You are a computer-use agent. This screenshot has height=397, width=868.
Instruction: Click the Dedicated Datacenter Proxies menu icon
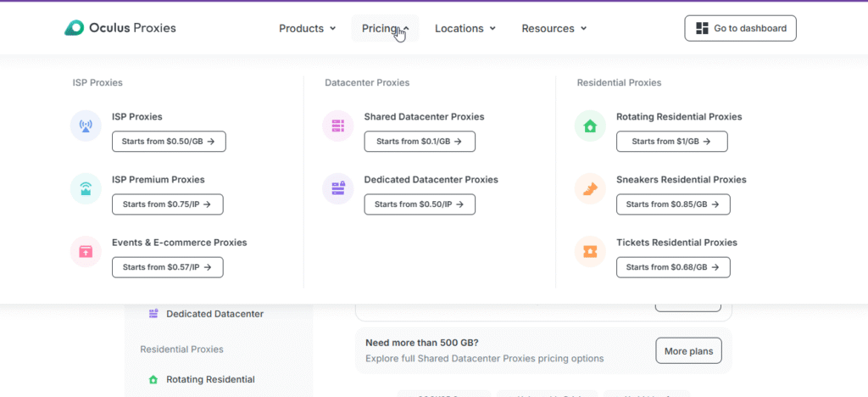pos(337,189)
